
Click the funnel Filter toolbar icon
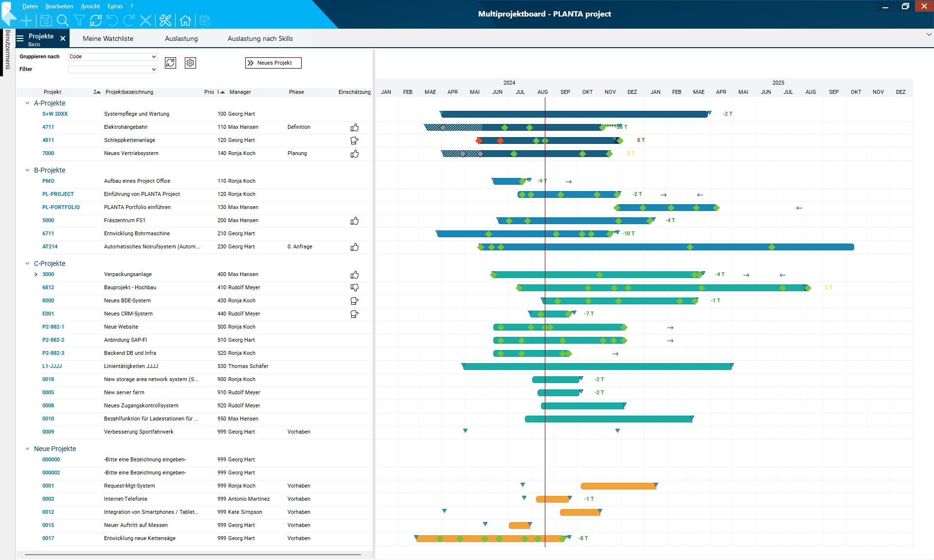79,20
